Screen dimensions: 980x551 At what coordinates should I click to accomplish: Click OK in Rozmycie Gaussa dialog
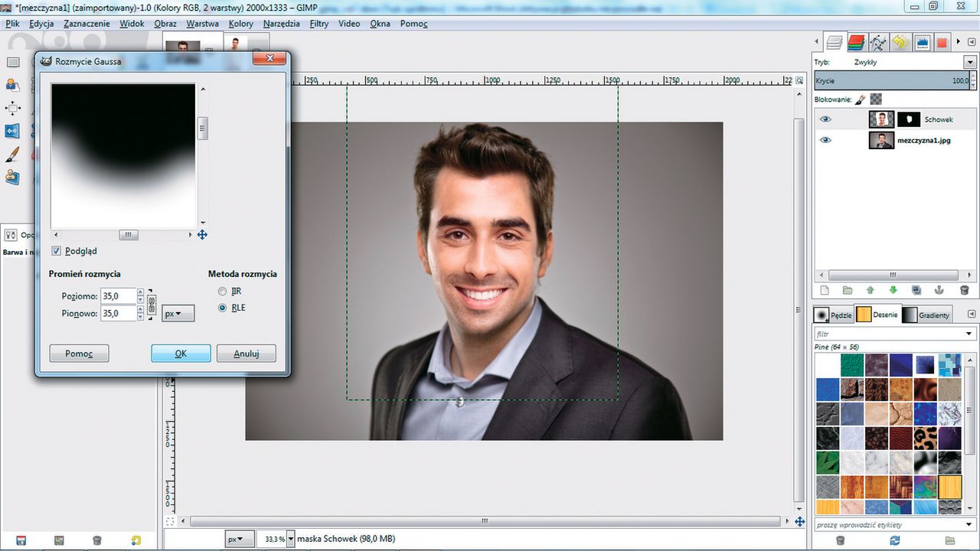pos(181,354)
